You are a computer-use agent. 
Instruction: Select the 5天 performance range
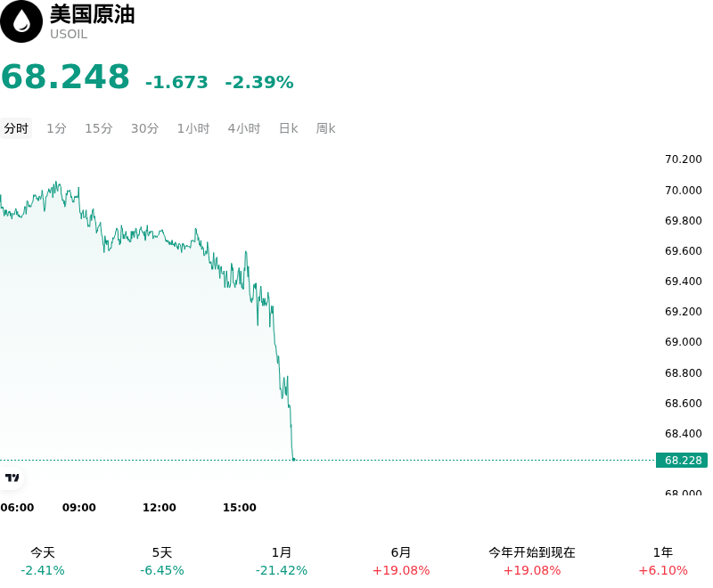[x=162, y=561]
